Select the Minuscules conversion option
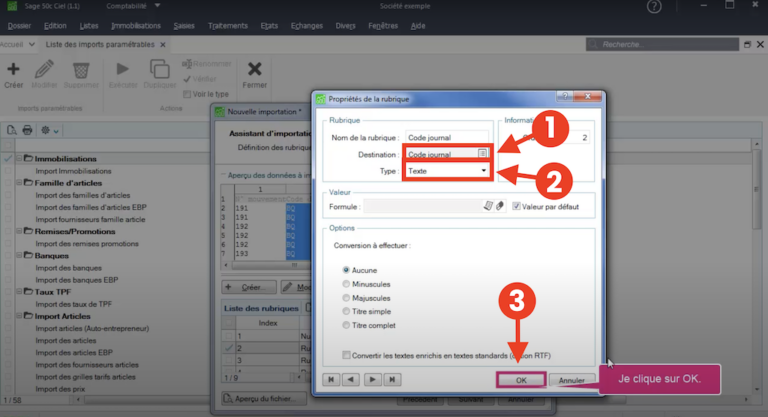 (x=346, y=284)
